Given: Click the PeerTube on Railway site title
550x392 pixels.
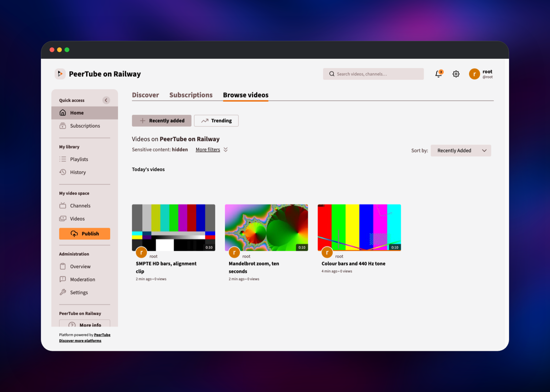Looking at the screenshot, I should tap(105, 74).
